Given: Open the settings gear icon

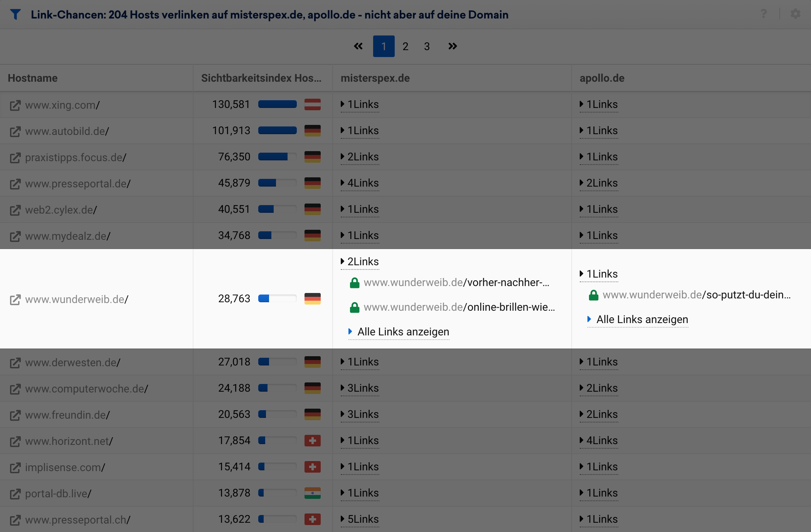Looking at the screenshot, I should pos(795,14).
